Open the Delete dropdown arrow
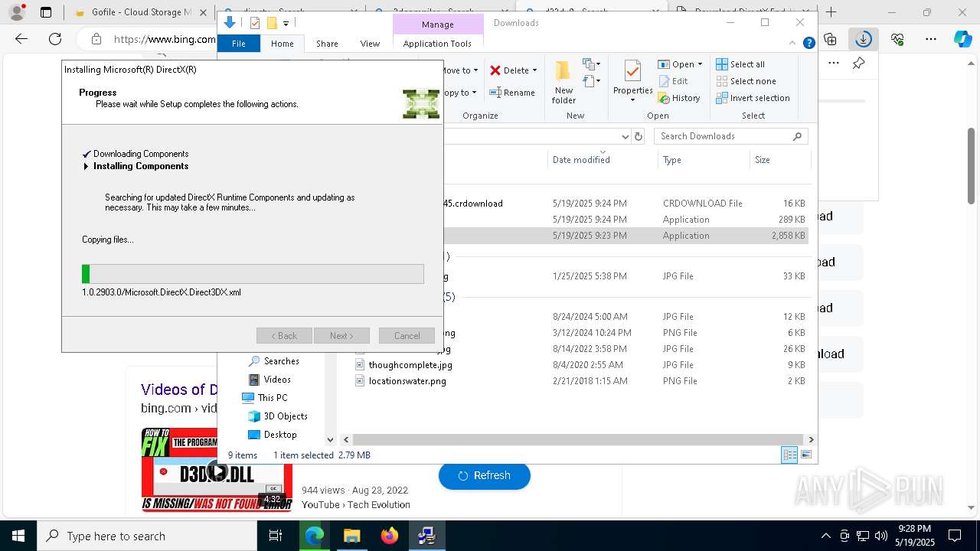Viewport: 980px width, 551px height. 534,70
